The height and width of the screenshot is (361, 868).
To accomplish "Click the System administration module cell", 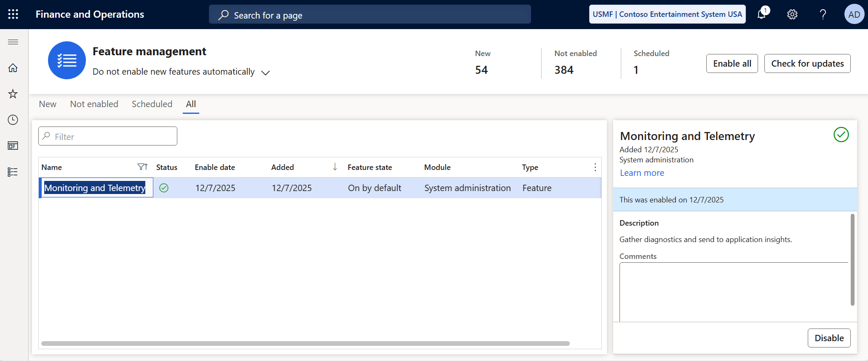I will [x=467, y=188].
